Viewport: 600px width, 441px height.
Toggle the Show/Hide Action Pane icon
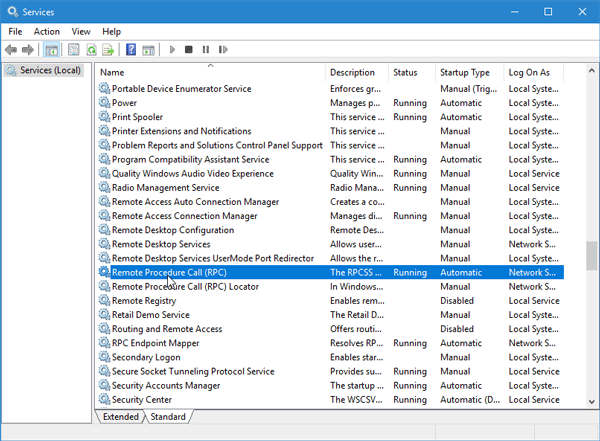click(148, 50)
